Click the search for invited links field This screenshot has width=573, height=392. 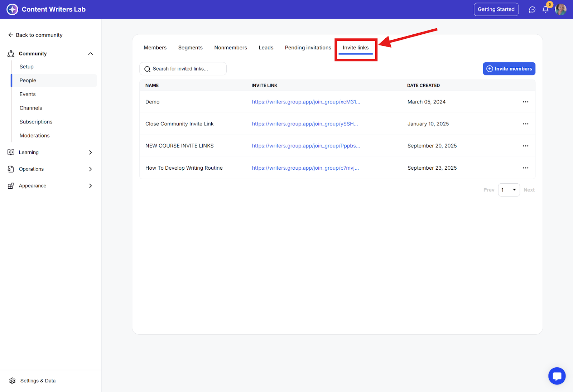[x=183, y=69]
